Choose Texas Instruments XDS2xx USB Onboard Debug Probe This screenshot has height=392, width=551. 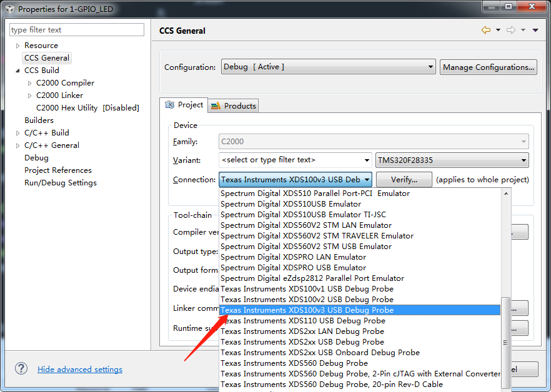coord(360,353)
